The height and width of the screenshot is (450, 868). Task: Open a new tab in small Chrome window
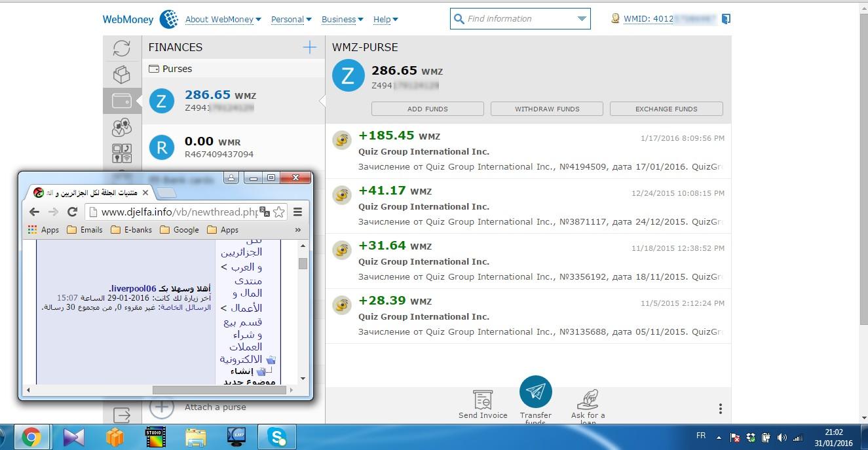pyautogui.click(x=167, y=193)
